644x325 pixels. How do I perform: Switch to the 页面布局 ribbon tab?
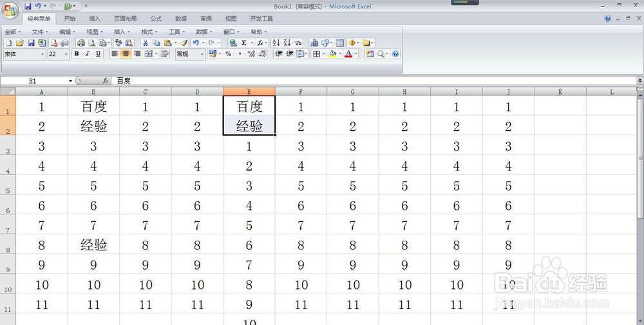pyautogui.click(x=126, y=19)
